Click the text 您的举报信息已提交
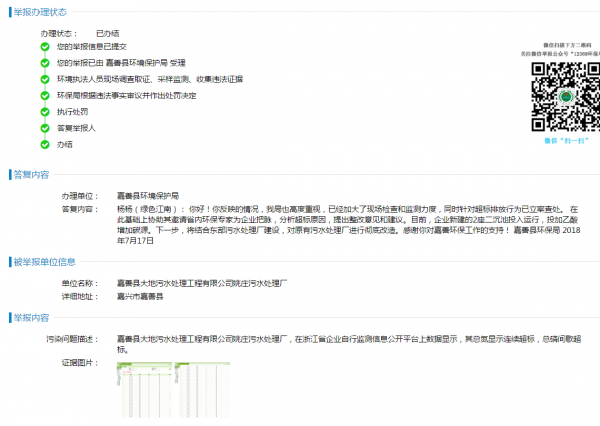This screenshot has width=600, height=426. 92,47
